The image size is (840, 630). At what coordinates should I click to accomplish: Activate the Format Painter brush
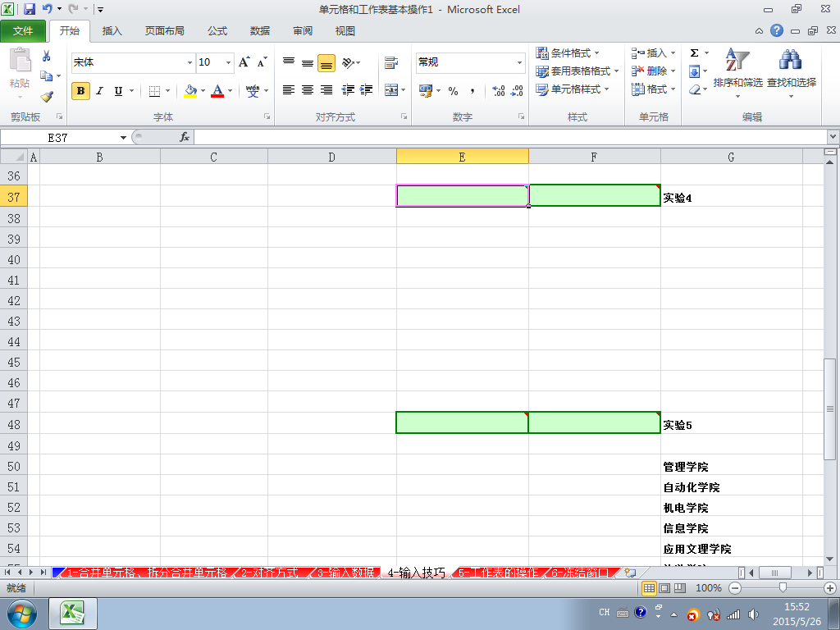(x=47, y=97)
